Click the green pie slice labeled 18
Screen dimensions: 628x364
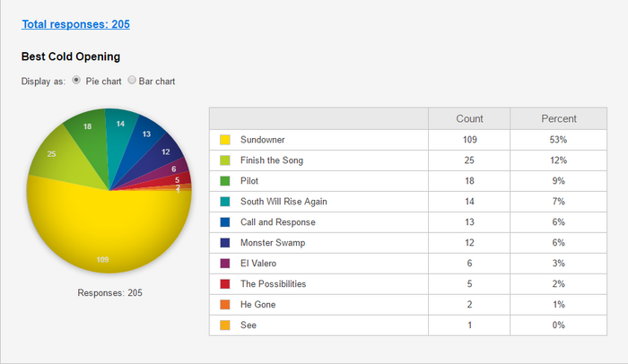[90, 140]
